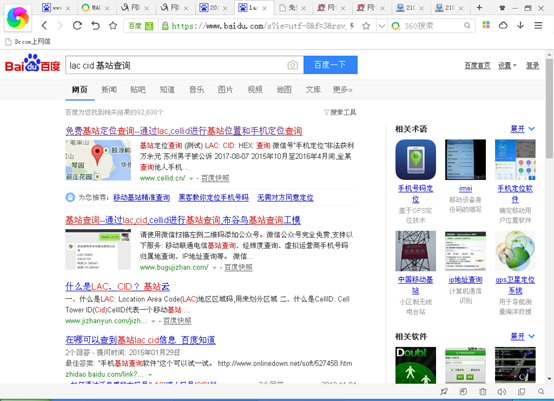Click the trash icon in bottom status bar
This screenshot has height=401, width=554.
tap(483, 391)
